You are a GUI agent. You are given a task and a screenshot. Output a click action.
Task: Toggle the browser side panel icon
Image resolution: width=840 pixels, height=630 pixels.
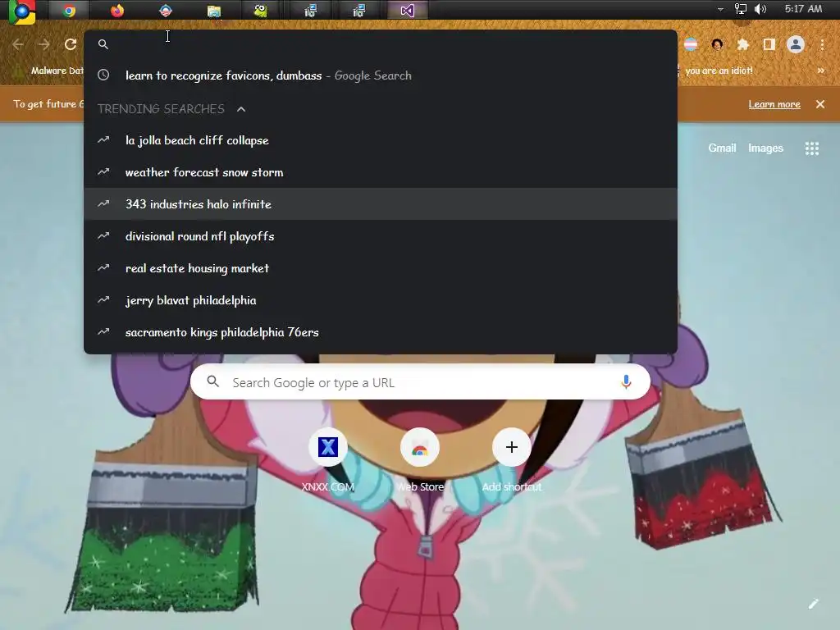click(x=769, y=44)
